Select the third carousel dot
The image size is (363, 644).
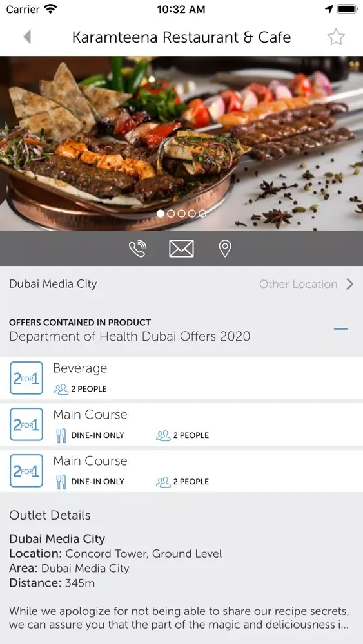(181, 214)
